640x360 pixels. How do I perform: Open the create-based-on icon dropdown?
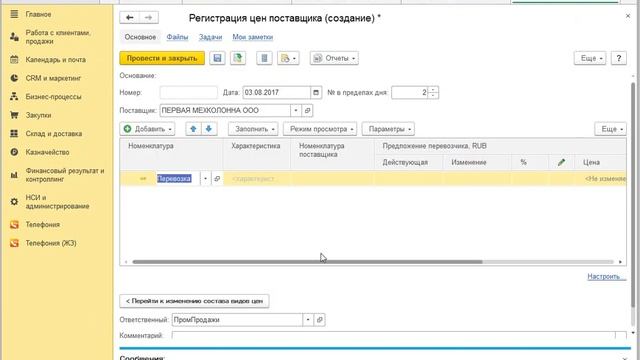pyautogui.click(x=288, y=58)
